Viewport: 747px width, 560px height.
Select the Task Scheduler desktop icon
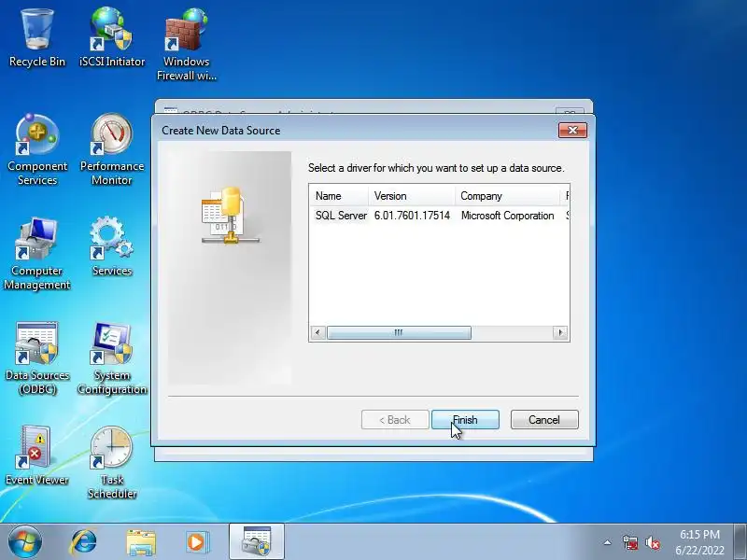point(112,463)
